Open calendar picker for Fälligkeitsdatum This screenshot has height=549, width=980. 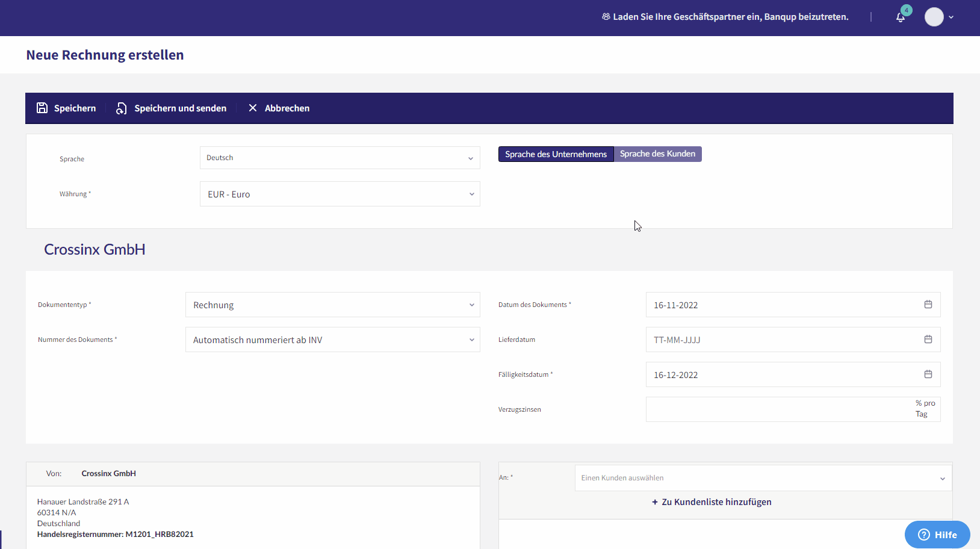[x=928, y=374]
